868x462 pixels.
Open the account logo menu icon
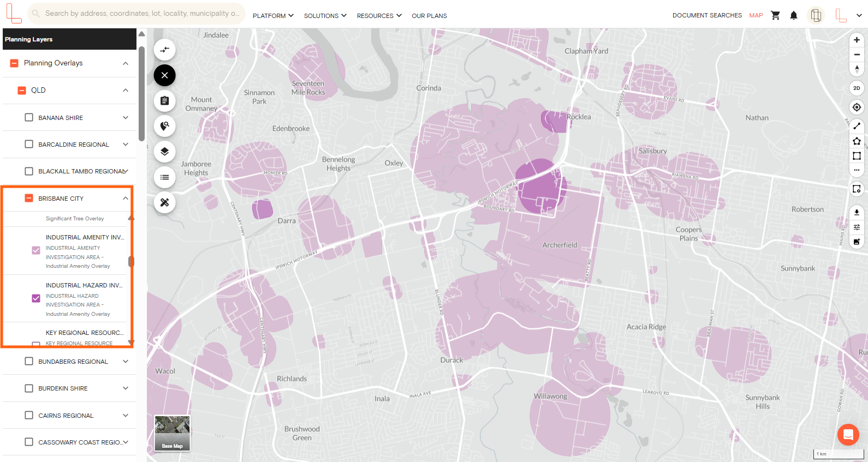tap(841, 15)
